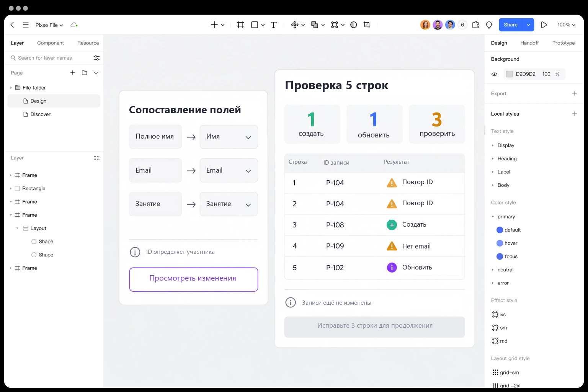Add a new page
The image size is (588, 392).
pyautogui.click(x=73, y=73)
